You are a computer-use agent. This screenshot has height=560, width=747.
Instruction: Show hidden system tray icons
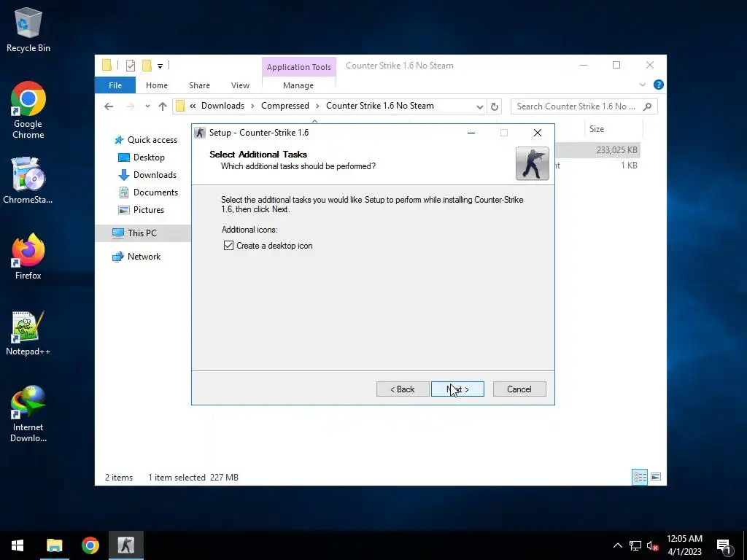click(x=617, y=545)
